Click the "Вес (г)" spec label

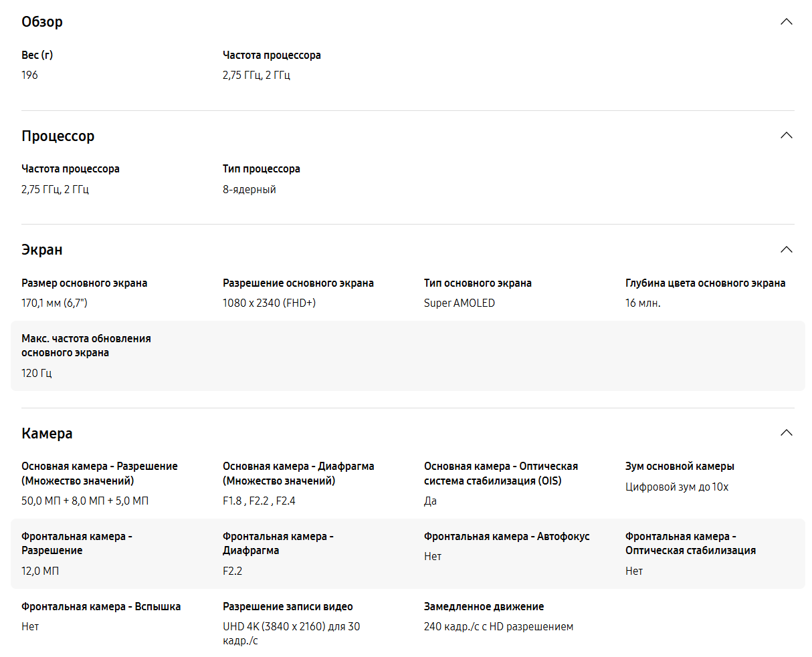coord(37,55)
